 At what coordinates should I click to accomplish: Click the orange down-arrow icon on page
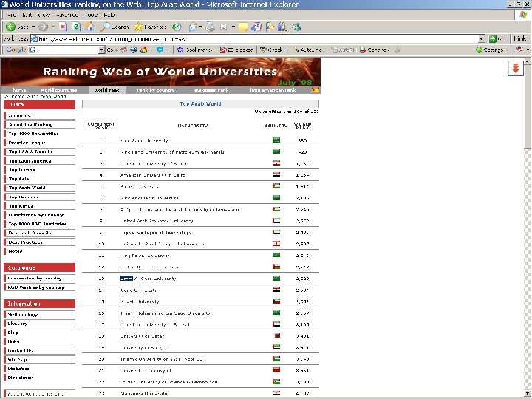516,68
